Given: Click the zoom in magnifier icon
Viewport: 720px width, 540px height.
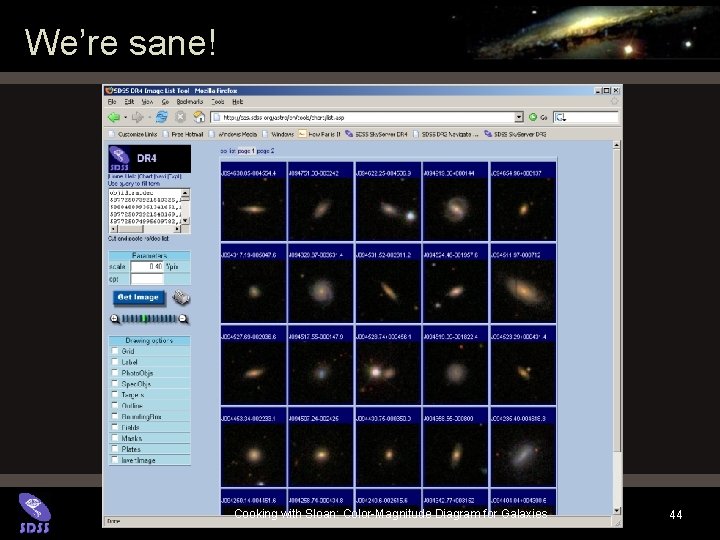Looking at the screenshot, I should [x=115, y=319].
